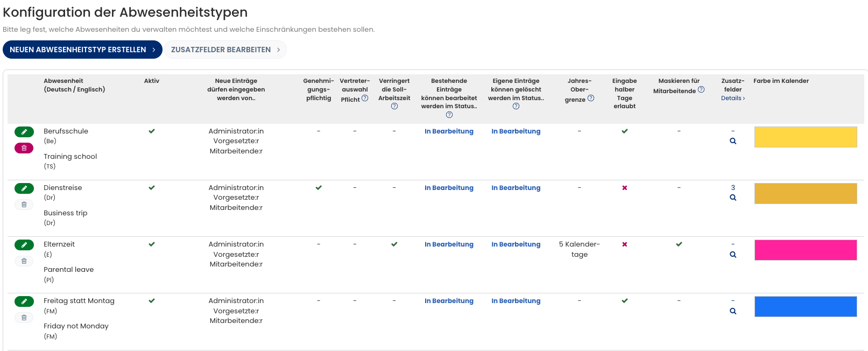The height and width of the screenshot is (351, 868).
Task: Toggle half-day entry cross for Elternzeit
Action: click(624, 244)
